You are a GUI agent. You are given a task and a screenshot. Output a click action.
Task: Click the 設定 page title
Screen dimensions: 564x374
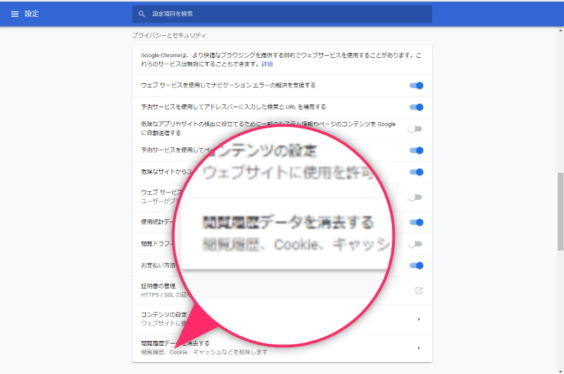pyautogui.click(x=32, y=14)
